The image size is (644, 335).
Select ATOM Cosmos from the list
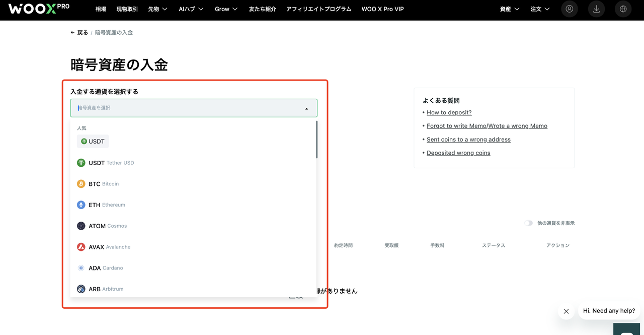click(193, 226)
